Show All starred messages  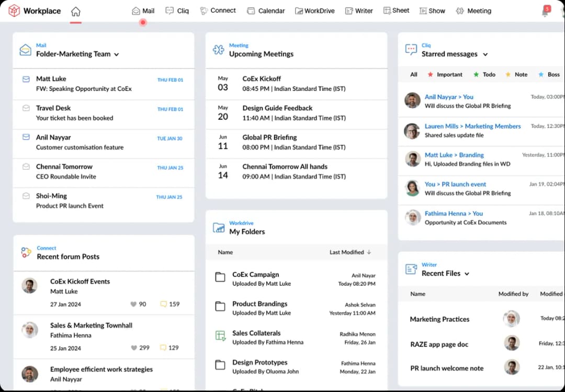coord(414,75)
